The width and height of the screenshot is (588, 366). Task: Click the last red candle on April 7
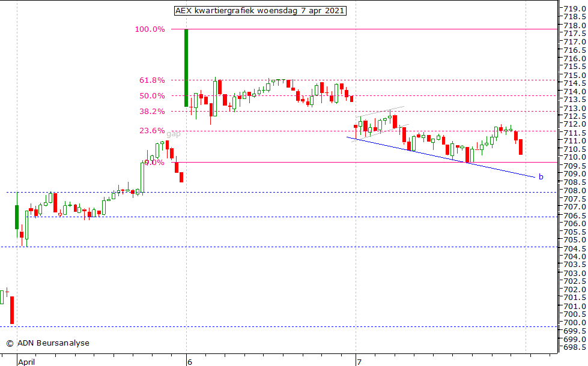click(x=521, y=147)
